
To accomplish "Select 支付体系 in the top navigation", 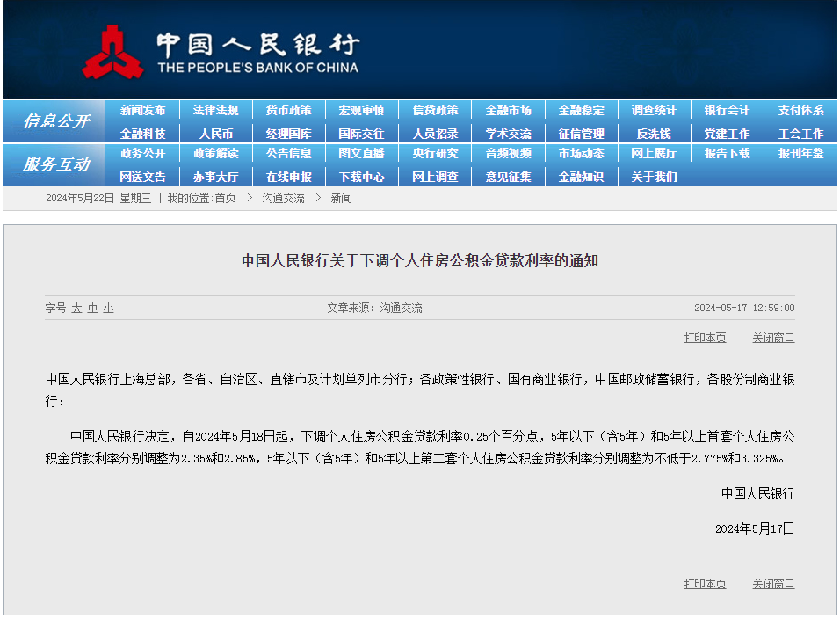I will 800,110.
